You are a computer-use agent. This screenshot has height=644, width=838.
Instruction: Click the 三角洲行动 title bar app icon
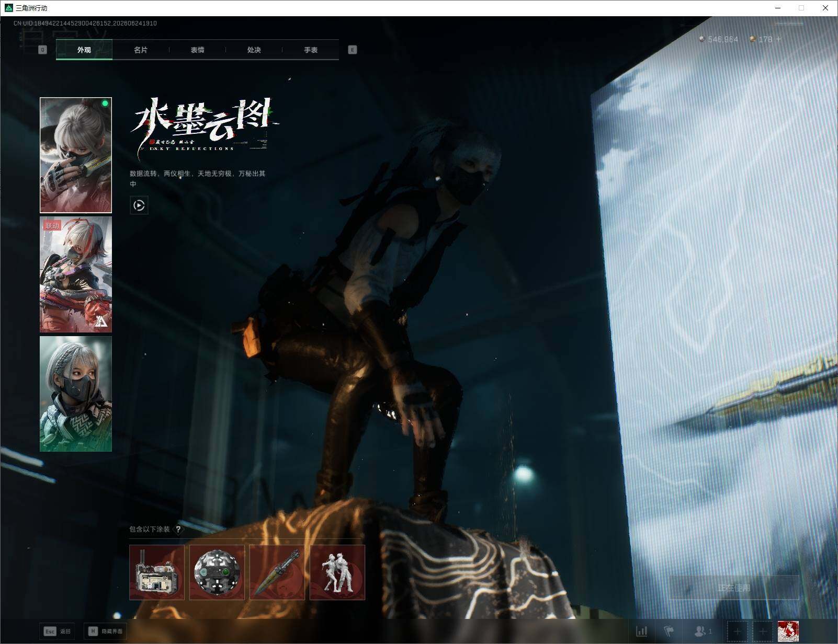point(8,8)
